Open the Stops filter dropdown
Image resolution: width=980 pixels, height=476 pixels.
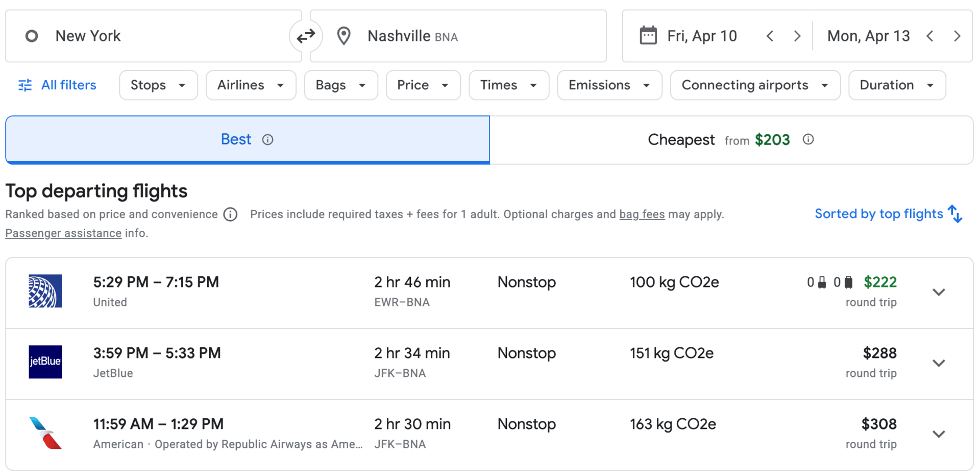158,85
